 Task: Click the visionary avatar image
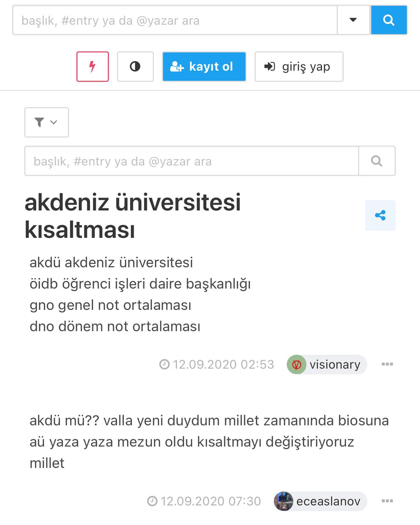coord(296,364)
